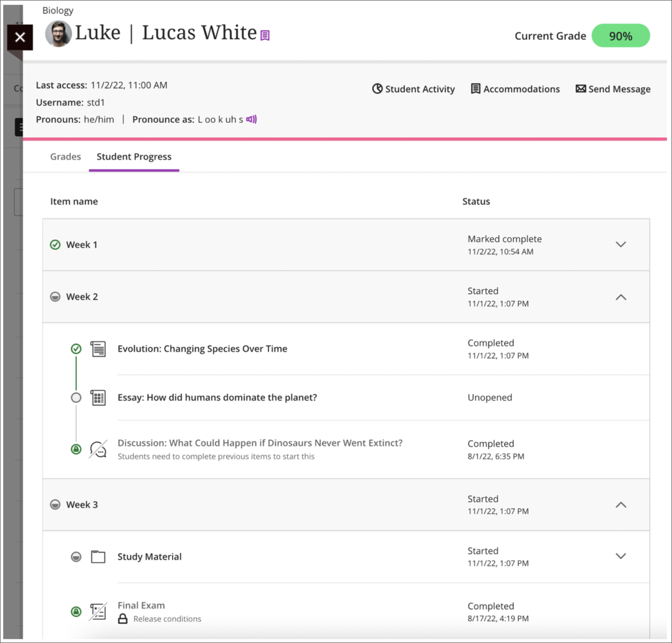The height and width of the screenshot is (643, 672).
Task: Click the purple accommodations flag beside Lucas White
Action: pyautogui.click(x=265, y=35)
